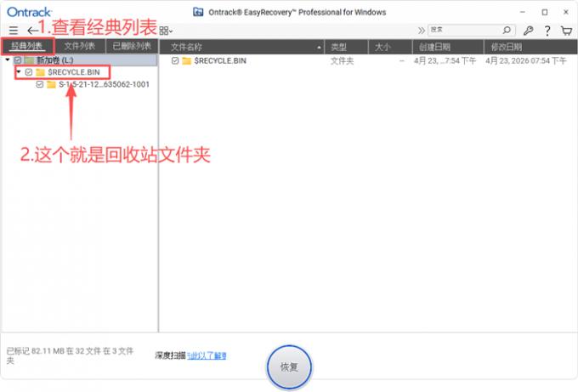Close the EasyRecovery window
578x392 pixels.
[x=566, y=12]
